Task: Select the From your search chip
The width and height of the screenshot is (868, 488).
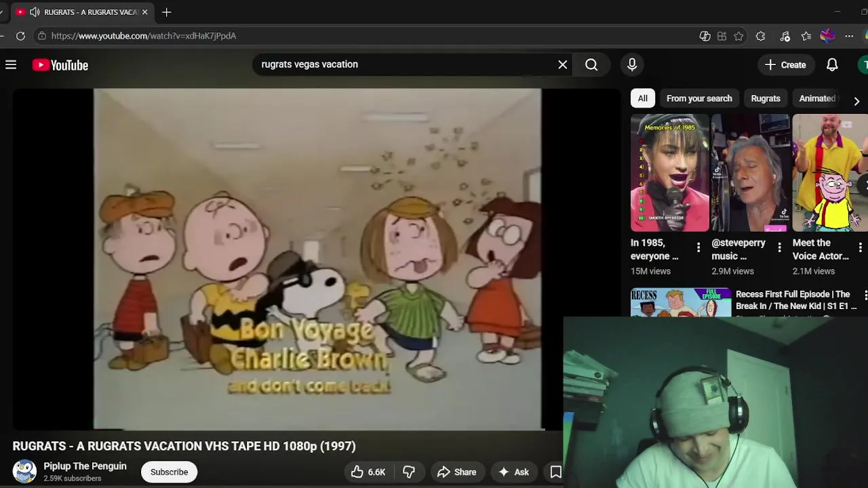Action: [699, 98]
